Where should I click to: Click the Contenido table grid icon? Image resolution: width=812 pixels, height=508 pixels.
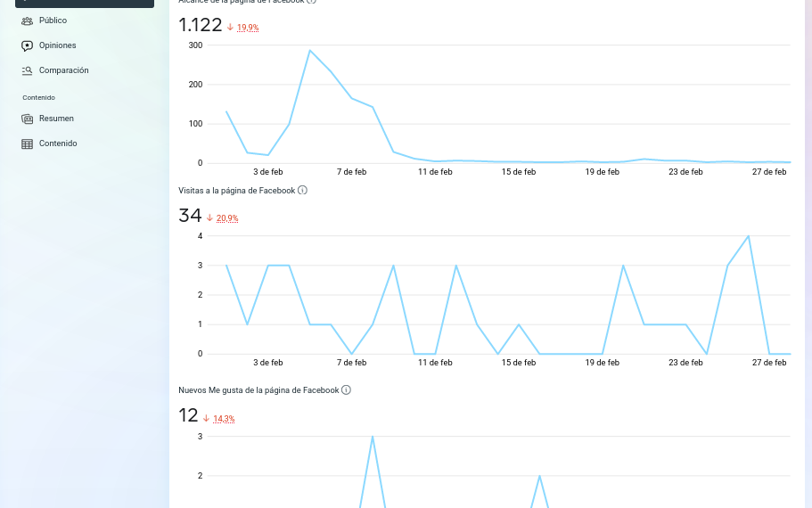point(27,144)
